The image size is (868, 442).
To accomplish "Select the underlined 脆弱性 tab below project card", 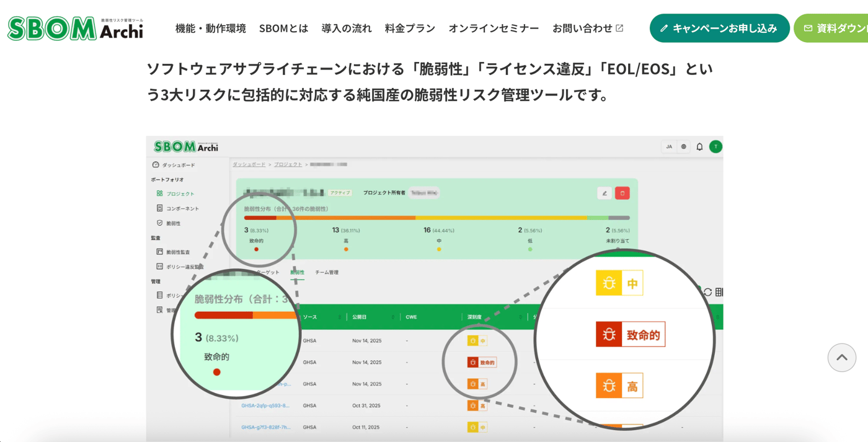I will [297, 272].
